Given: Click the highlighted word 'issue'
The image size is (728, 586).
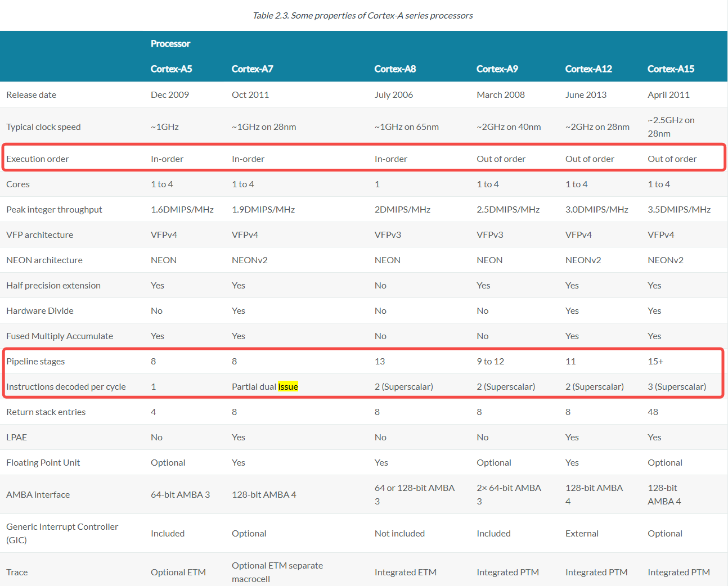Looking at the screenshot, I should (288, 387).
